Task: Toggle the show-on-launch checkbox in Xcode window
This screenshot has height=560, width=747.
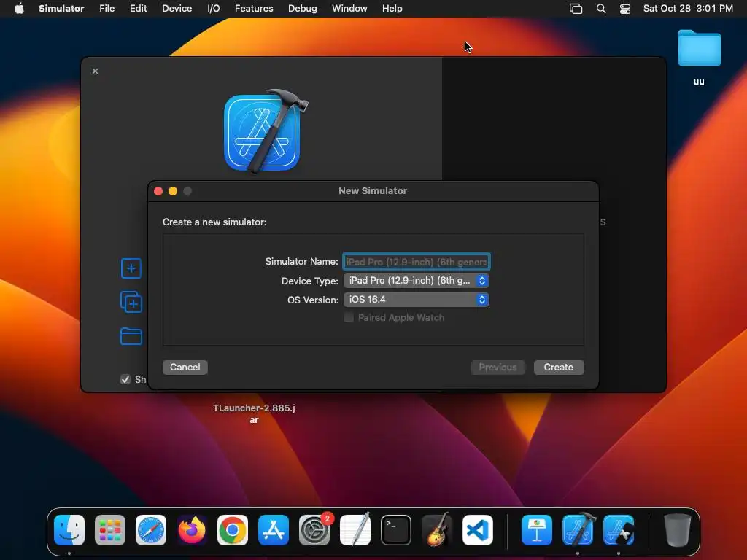Action: (125, 379)
